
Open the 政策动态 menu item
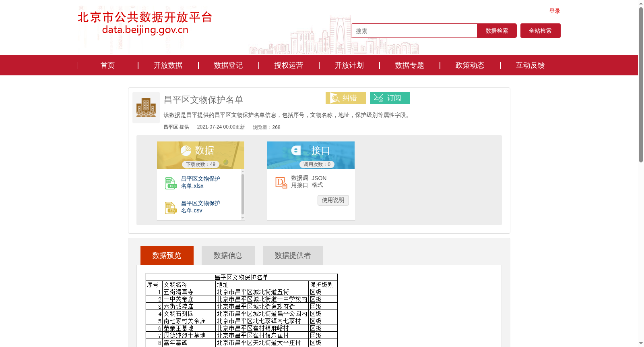470,65
